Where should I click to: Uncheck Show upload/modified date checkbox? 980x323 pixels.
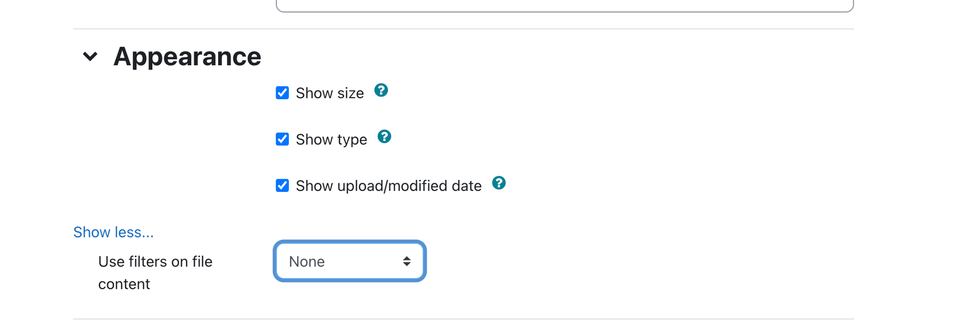(282, 185)
